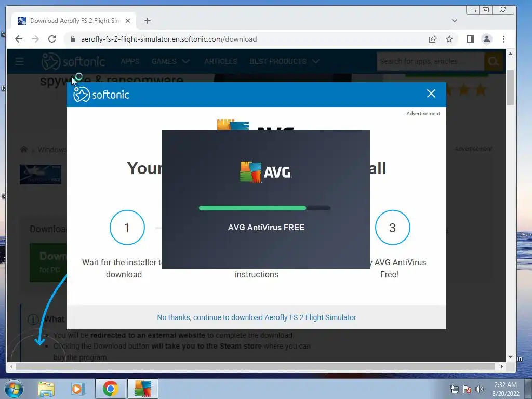This screenshot has height=399, width=532.
Task: Click the AVG installer progress bar
Action: pyautogui.click(x=264, y=208)
